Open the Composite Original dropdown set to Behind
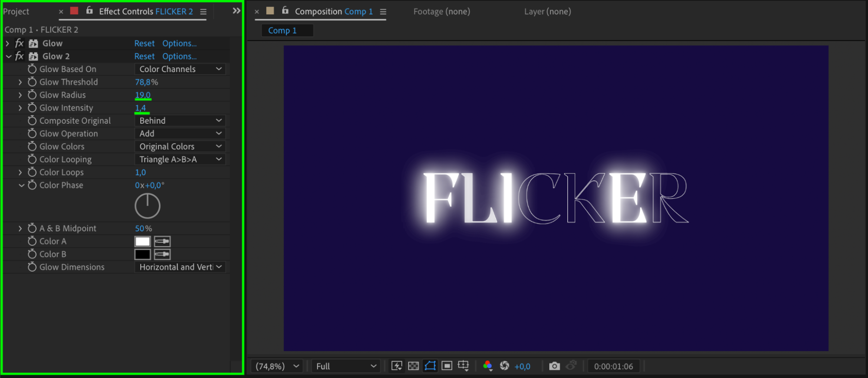 pos(180,121)
